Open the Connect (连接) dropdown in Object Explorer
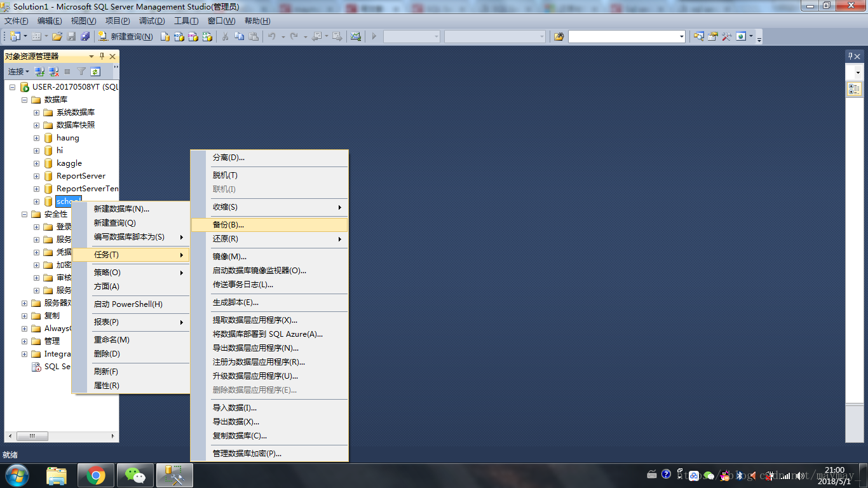 coord(18,72)
